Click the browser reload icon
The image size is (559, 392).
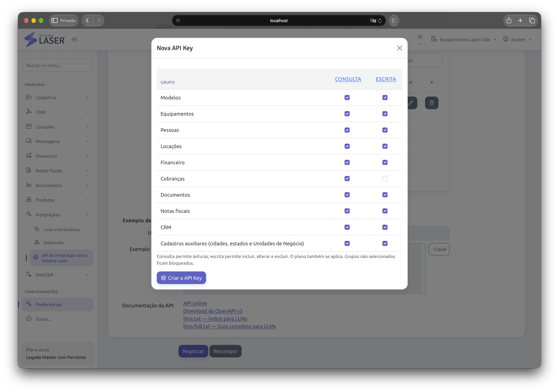point(380,20)
